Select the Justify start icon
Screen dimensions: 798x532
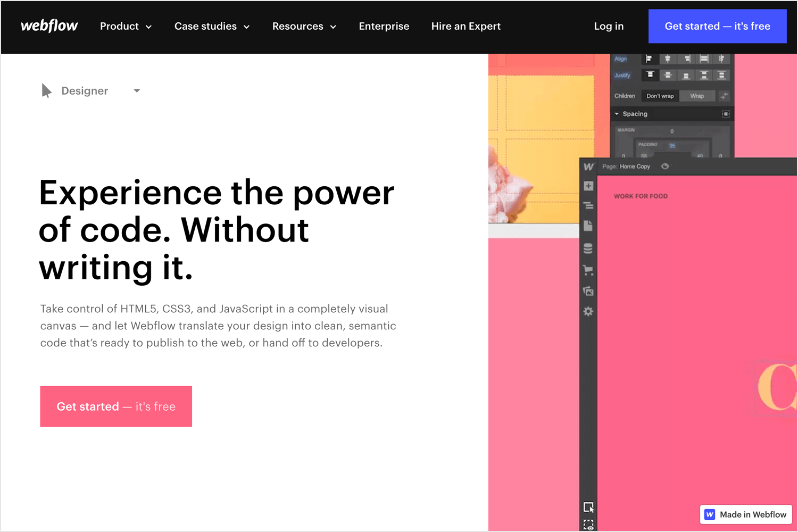tap(650, 75)
